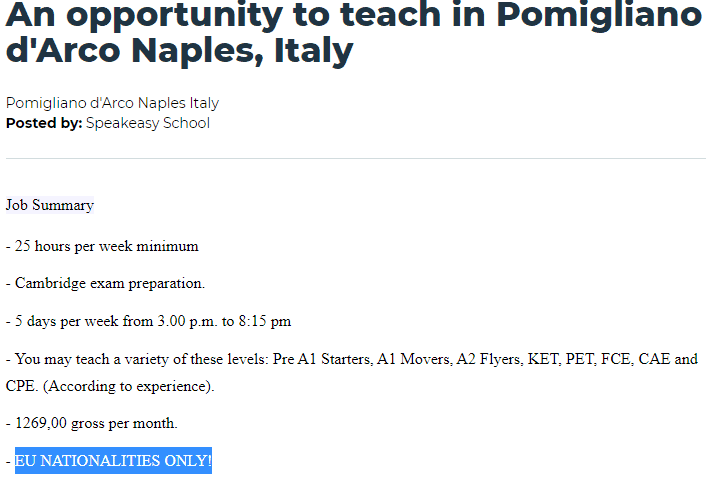Screen dimensions: 716x479
Task: Click the Speakeasy School poster name
Action: point(148,123)
